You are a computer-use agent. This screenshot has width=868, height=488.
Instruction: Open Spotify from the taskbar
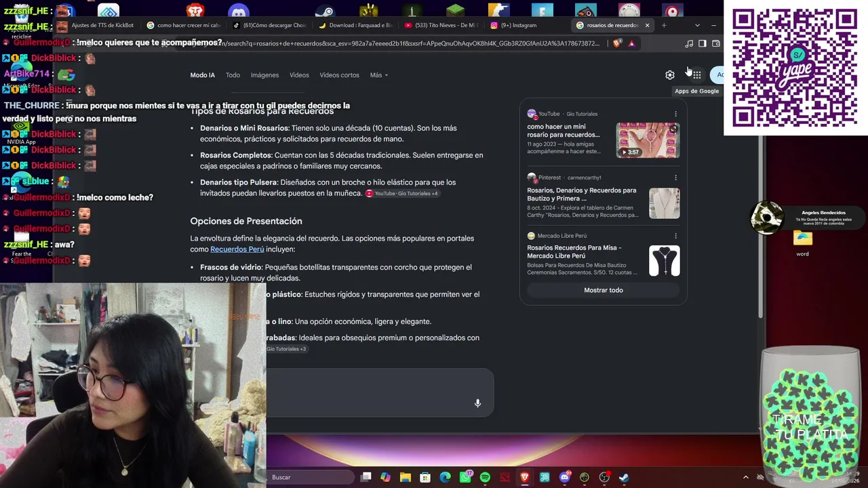pos(485,477)
